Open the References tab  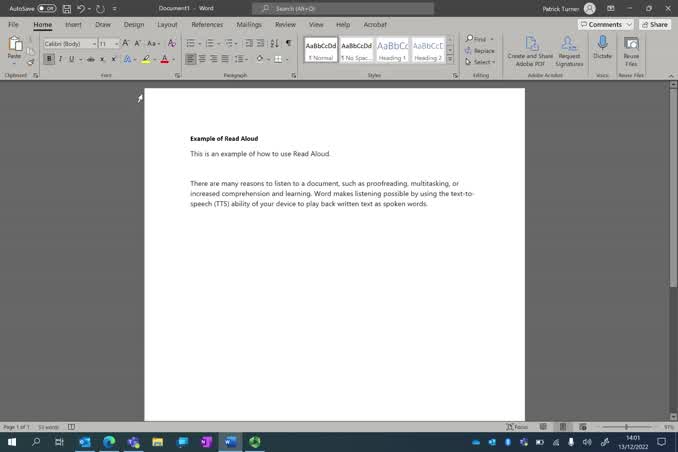pyautogui.click(x=207, y=24)
